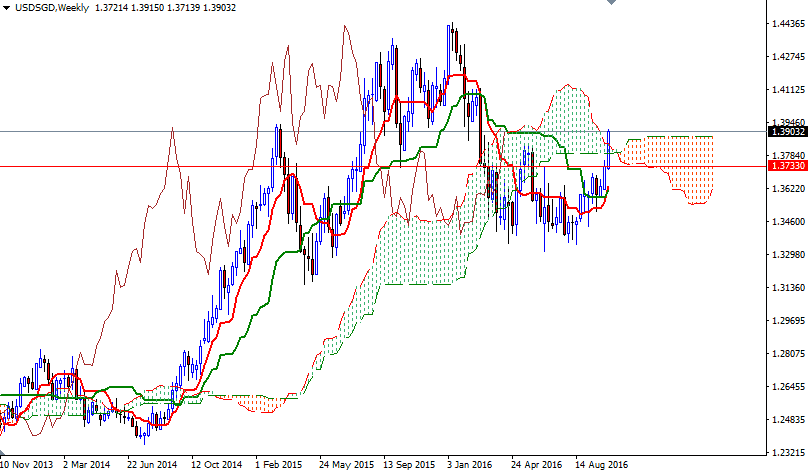Click the price scale value 1.36220
Image resolution: width=808 pixels, height=472 pixels.
(x=788, y=189)
